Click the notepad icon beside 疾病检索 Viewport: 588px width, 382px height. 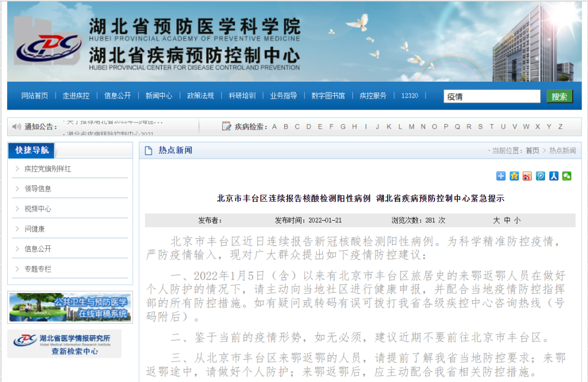[x=226, y=126]
